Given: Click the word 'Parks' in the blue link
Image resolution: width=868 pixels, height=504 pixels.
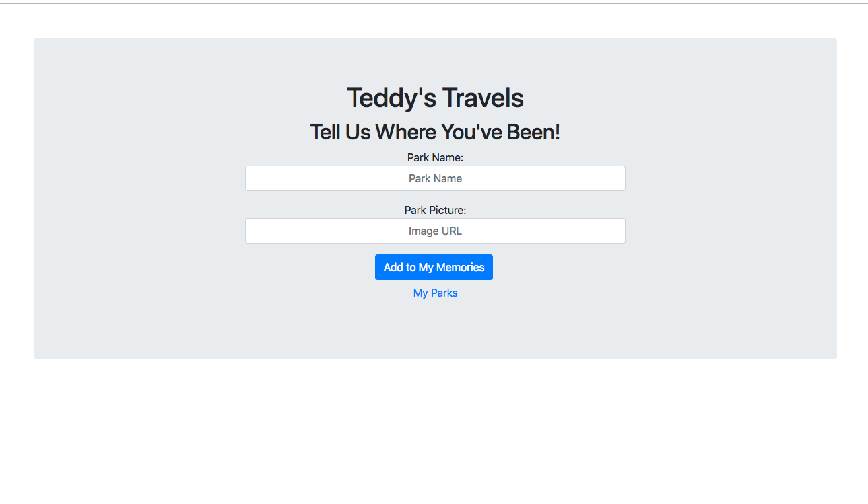Looking at the screenshot, I should pyautogui.click(x=444, y=293).
